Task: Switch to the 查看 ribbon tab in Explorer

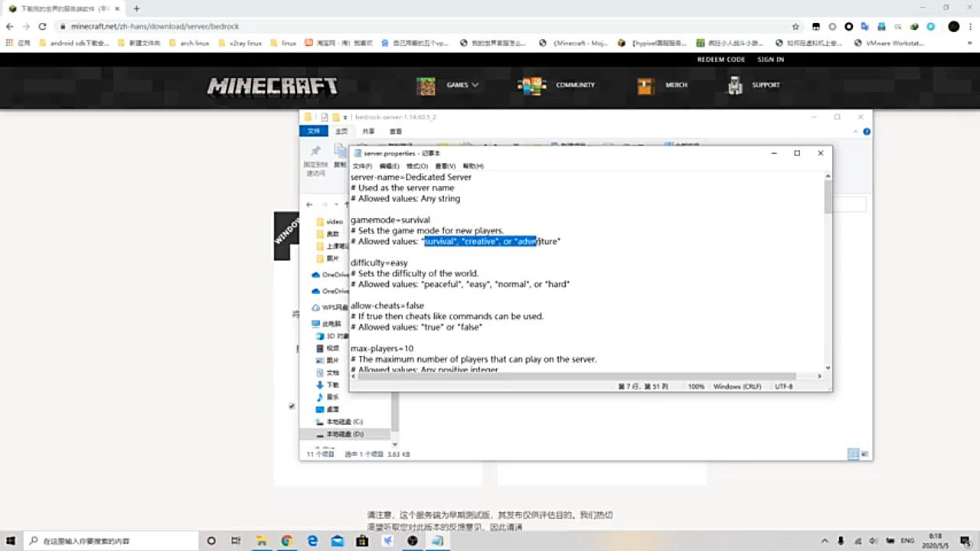Action: 396,132
